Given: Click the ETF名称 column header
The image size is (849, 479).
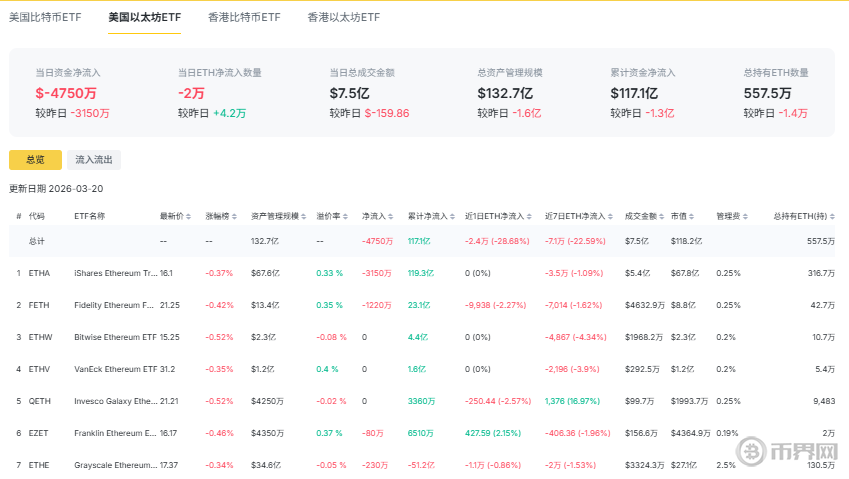Looking at the screenshot, I should [89, 216].
